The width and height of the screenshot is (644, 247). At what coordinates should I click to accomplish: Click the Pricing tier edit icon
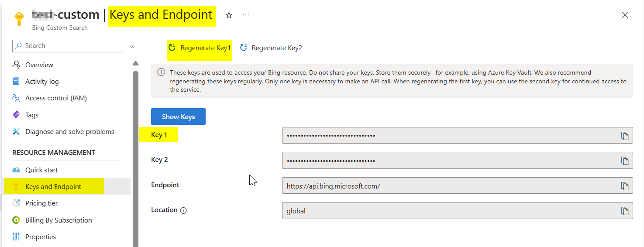click(16, 203)
